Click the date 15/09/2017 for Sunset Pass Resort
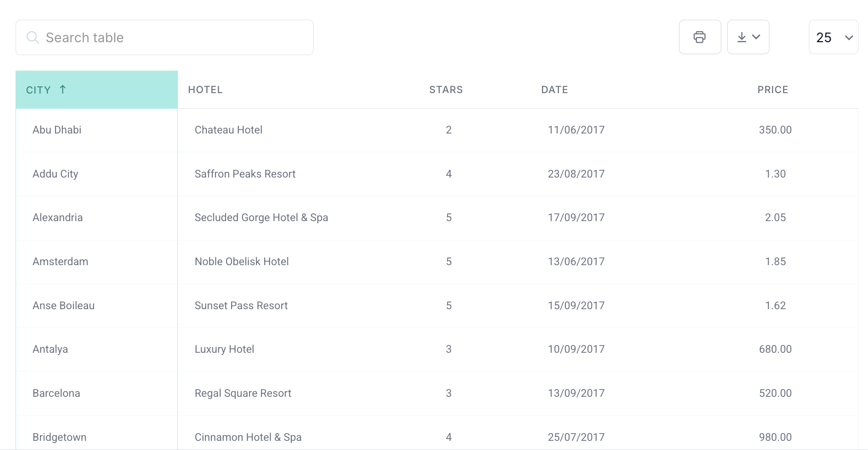Image resolution: width=868 pixels, height=450 pixels. pyautogui.click(x=576, y=306)
